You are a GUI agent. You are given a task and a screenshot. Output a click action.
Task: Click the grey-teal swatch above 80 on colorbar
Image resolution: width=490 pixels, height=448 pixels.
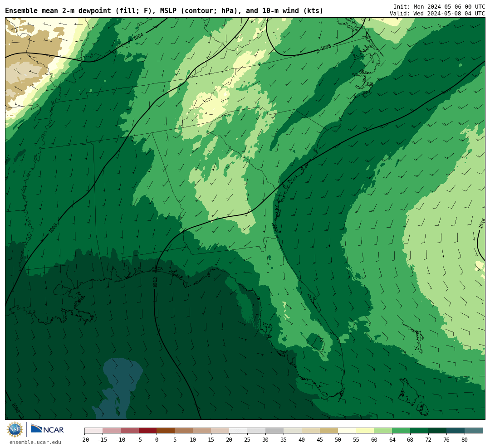tap(474, 431)
